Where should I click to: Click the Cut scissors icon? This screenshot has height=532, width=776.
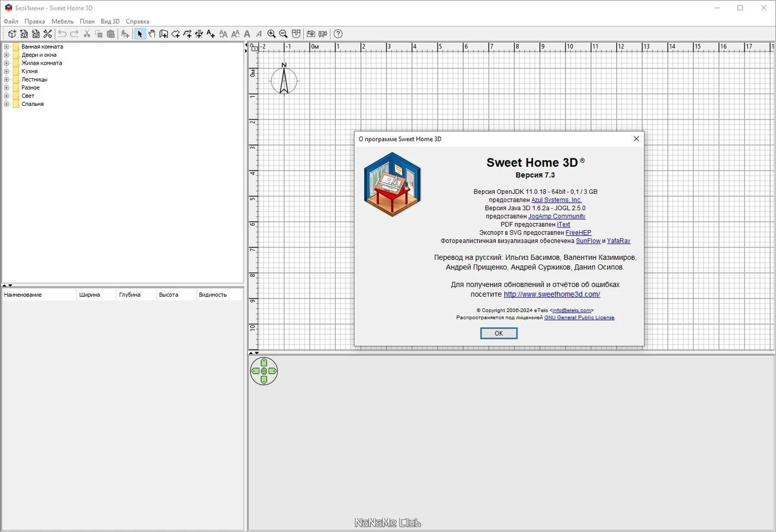87,34
